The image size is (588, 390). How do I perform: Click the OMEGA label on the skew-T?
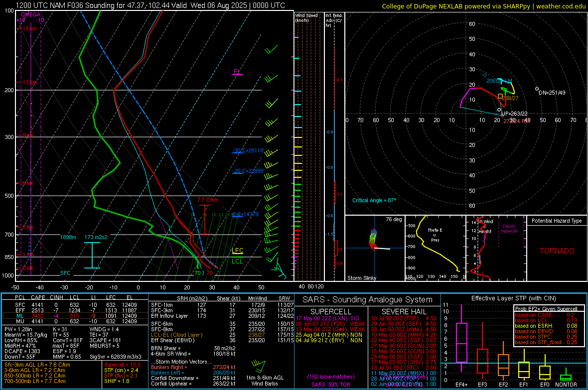coord(30,14)
